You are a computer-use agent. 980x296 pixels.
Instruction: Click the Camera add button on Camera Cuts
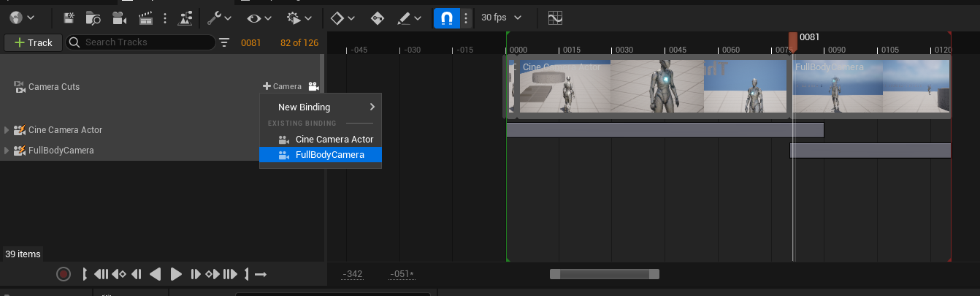(282, 86)
